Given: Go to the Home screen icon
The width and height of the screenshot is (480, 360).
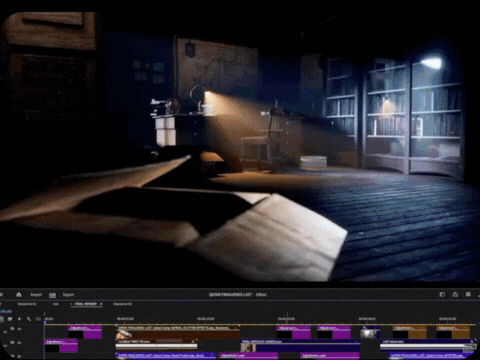Looking at the screenshot, I should 19,294.
